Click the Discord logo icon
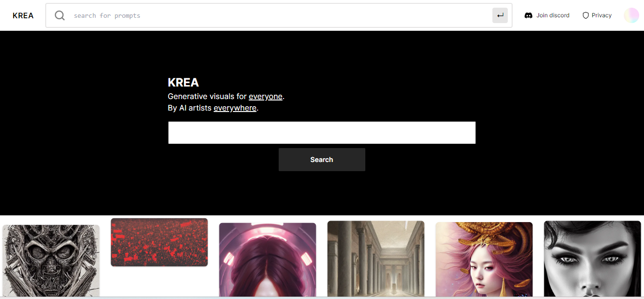 [x=528, y=15]
